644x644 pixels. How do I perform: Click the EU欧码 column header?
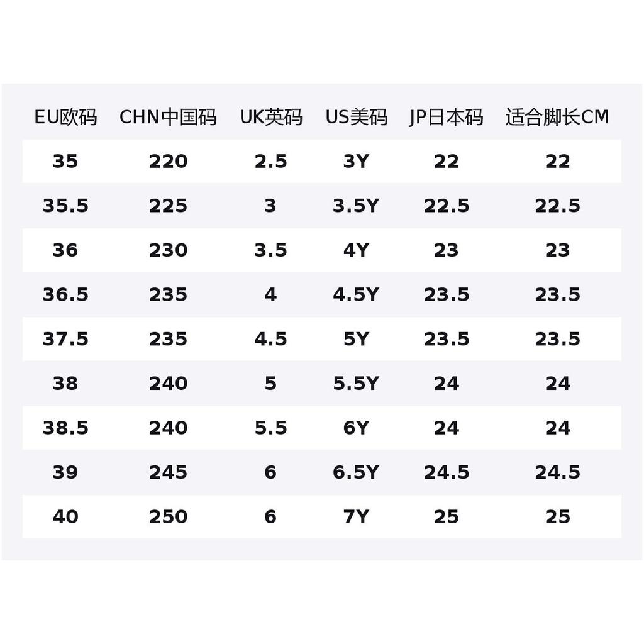coord(65,118)
